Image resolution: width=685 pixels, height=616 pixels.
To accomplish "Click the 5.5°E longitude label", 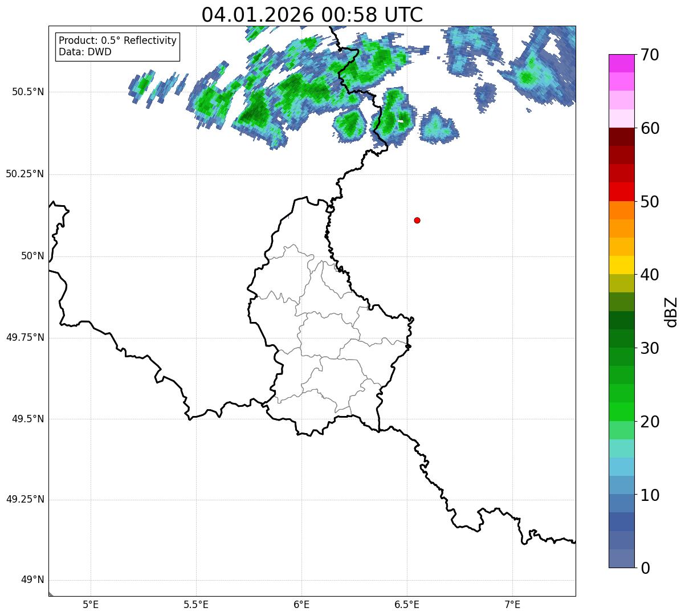I will pos(196,604).
